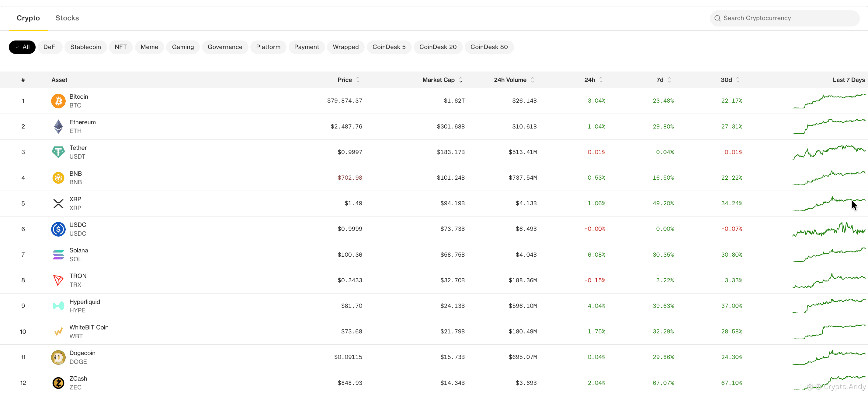This screenshot has width=868, height=394.
Task: Click the TRON logo icon
Action: tap(58, 280)
